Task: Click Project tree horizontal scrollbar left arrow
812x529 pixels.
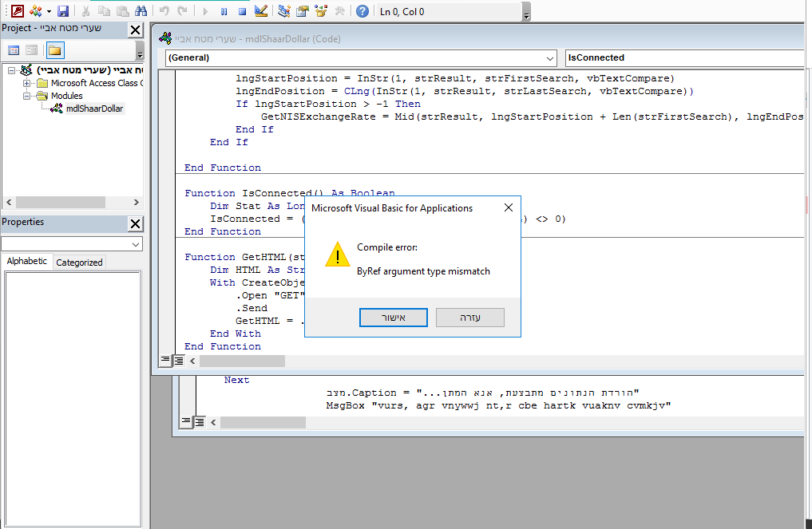Action: click(x=9, y=202)
